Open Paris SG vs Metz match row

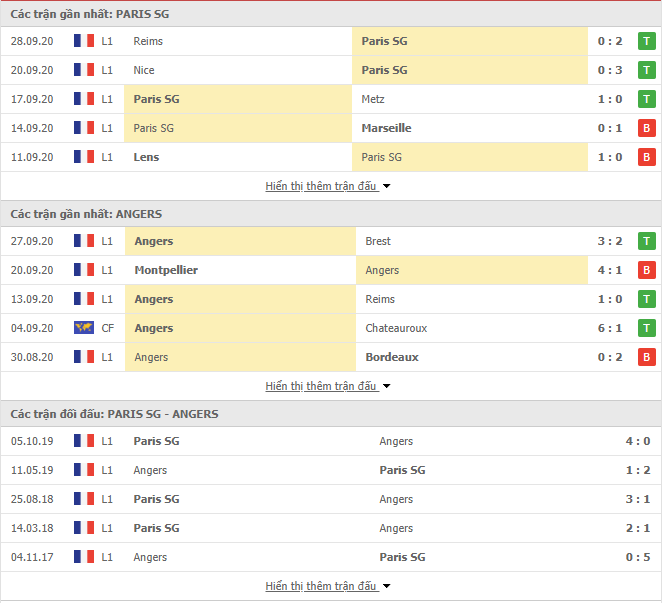click(x=331, y=99)
